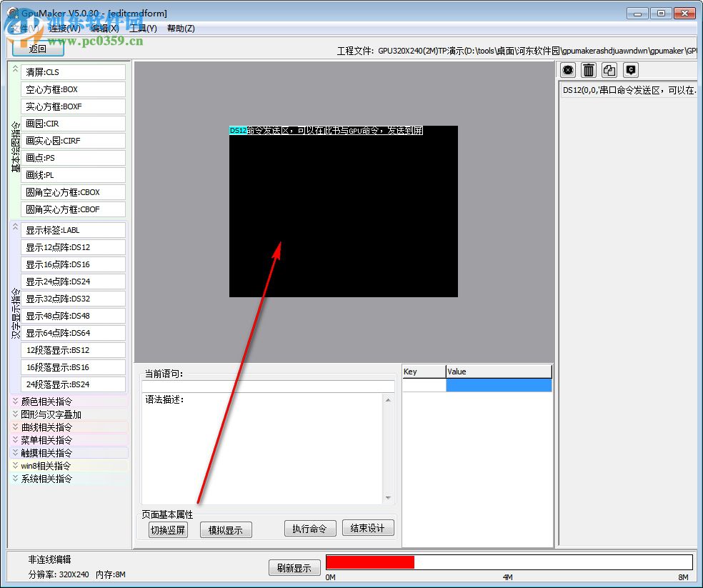The image size is (703, 588).
Task: Click the GpuMaker icon in title bar
Action: [x=13, y=12]
